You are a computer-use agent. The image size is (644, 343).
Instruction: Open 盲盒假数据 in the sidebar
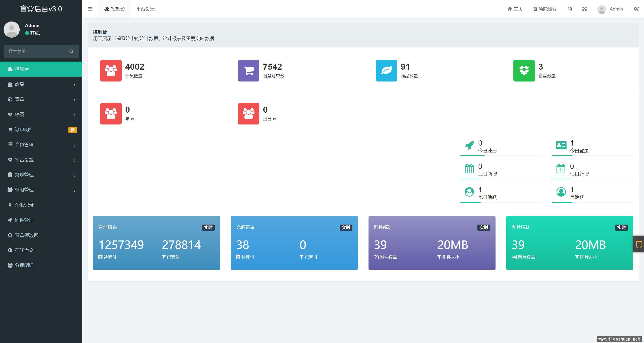coord(41,235)
